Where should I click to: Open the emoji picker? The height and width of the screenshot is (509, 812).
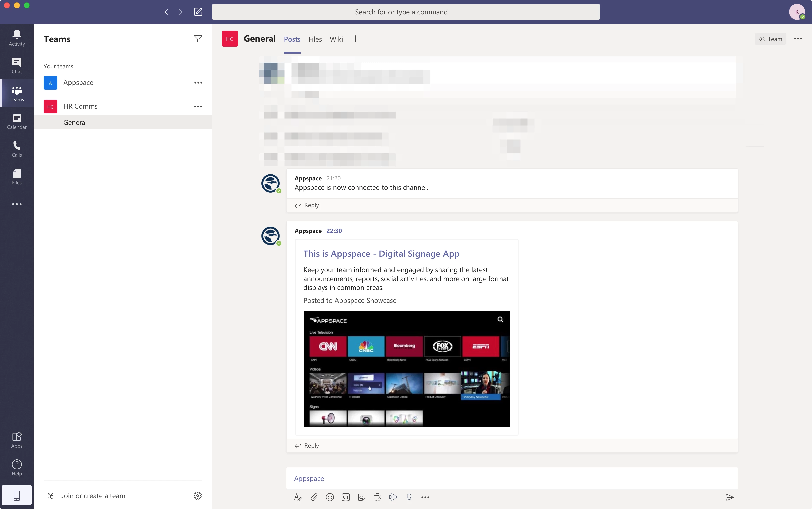click(330, 497)
